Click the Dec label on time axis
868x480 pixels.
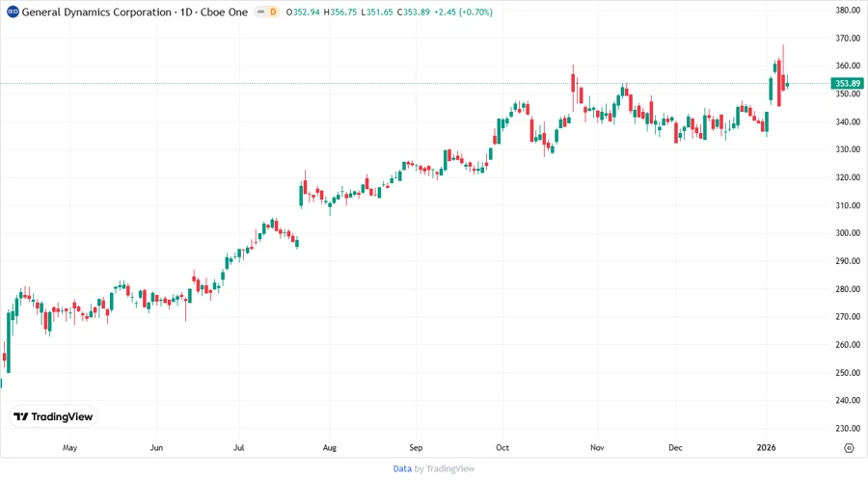click(x=675, y=447)
